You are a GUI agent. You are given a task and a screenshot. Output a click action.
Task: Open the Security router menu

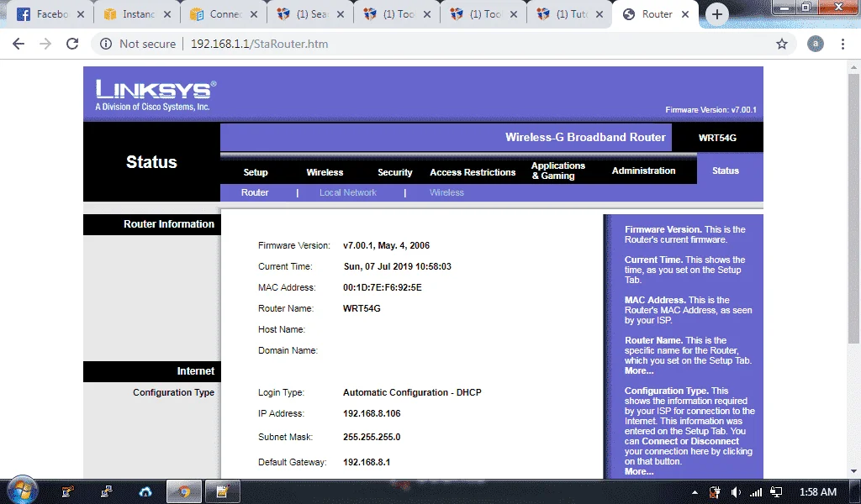395,172
